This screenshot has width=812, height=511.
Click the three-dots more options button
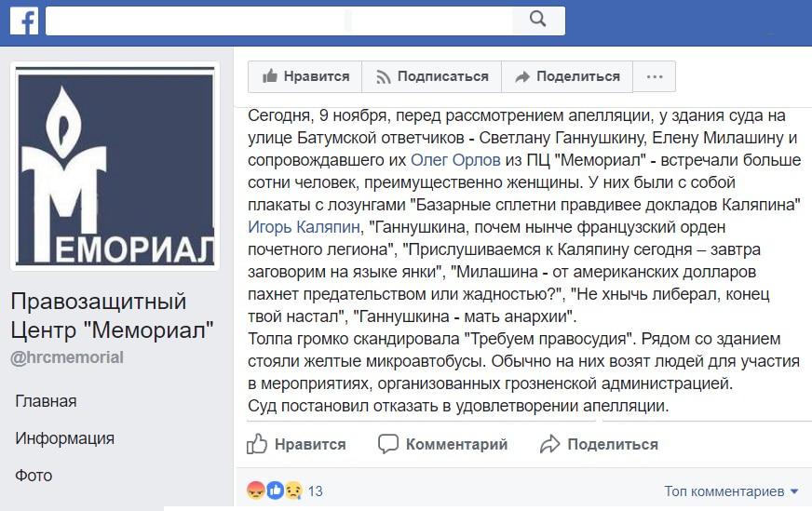pyautogui.click(x=655, y=76)
